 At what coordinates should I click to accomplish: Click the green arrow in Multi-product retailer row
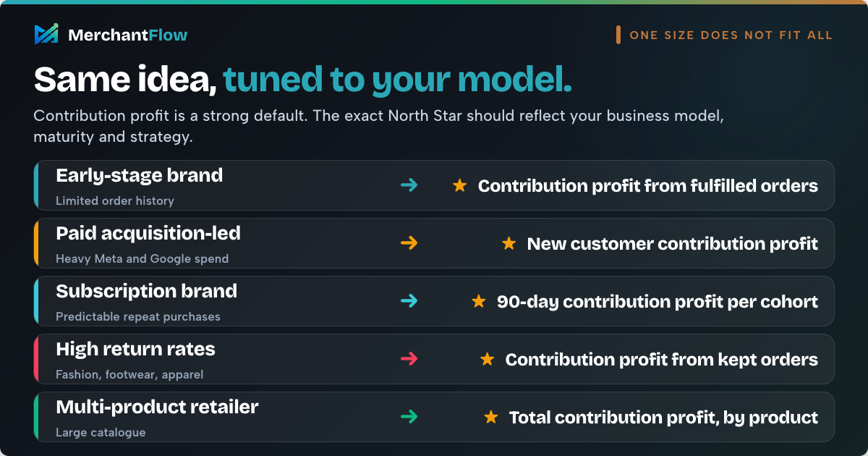(x=409, y=417)
